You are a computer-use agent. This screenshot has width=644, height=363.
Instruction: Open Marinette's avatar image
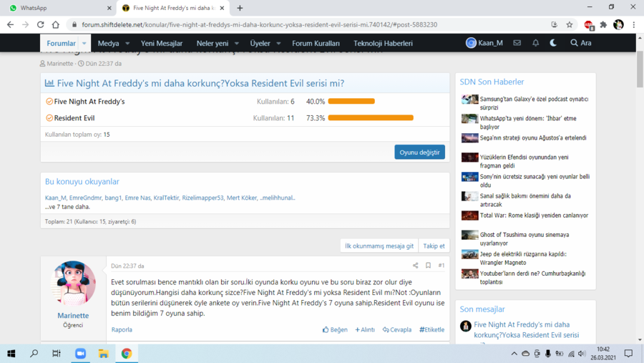click(73, 283)
